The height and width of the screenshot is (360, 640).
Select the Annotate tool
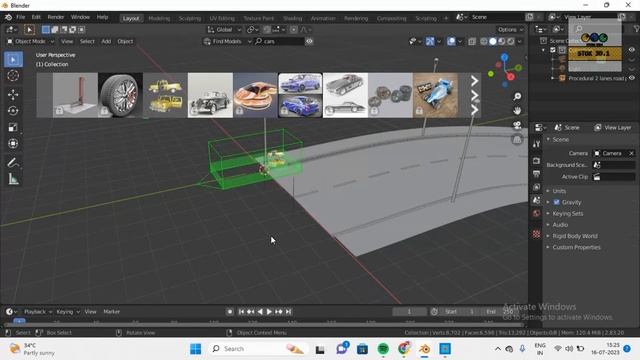13,162
